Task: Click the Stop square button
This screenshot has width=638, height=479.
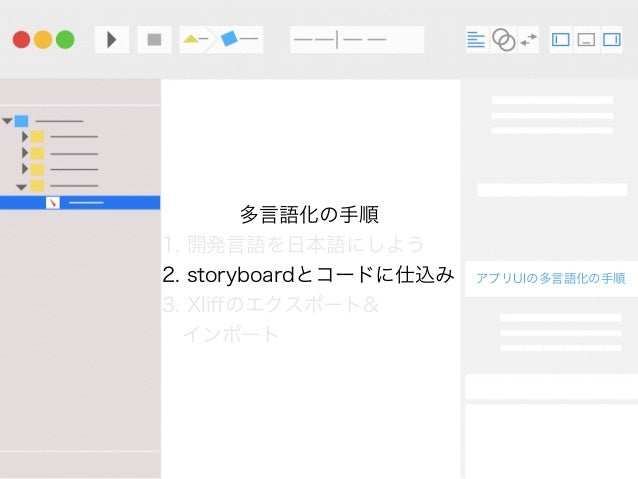Action: tap(154, 39)
